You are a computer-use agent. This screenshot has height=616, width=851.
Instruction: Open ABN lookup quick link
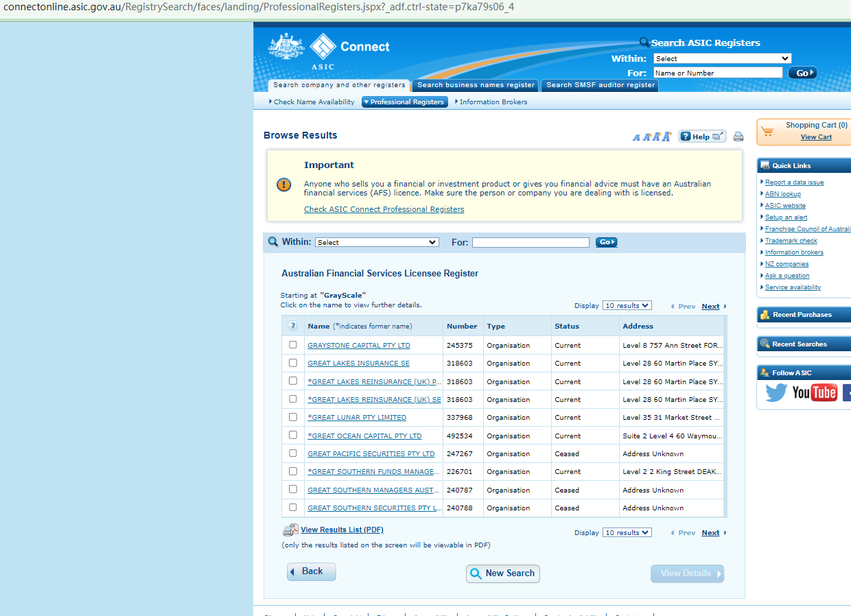[x=783, y=194]
